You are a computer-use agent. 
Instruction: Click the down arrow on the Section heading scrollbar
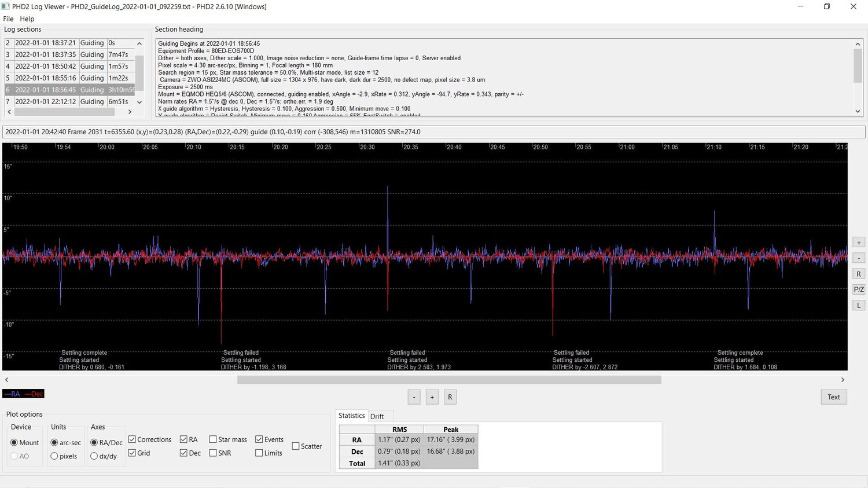click(858, 111)
